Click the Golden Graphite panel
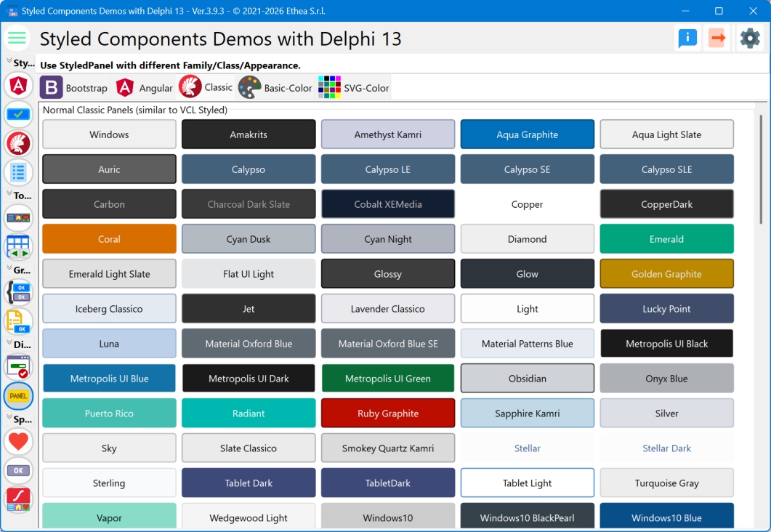This screenshot has height=532, width=771. click(667, 274)
